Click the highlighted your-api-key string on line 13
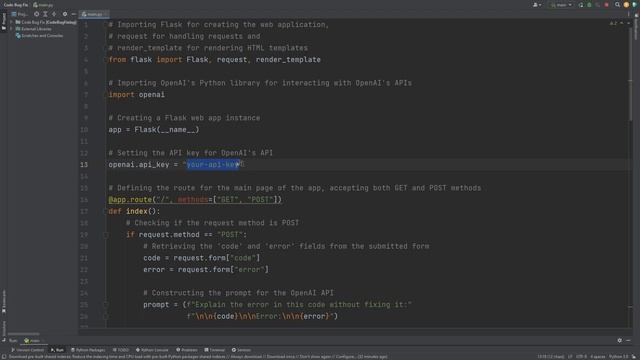Image resolution: width=640 pixels, height=360 pixels. [213, 164]
